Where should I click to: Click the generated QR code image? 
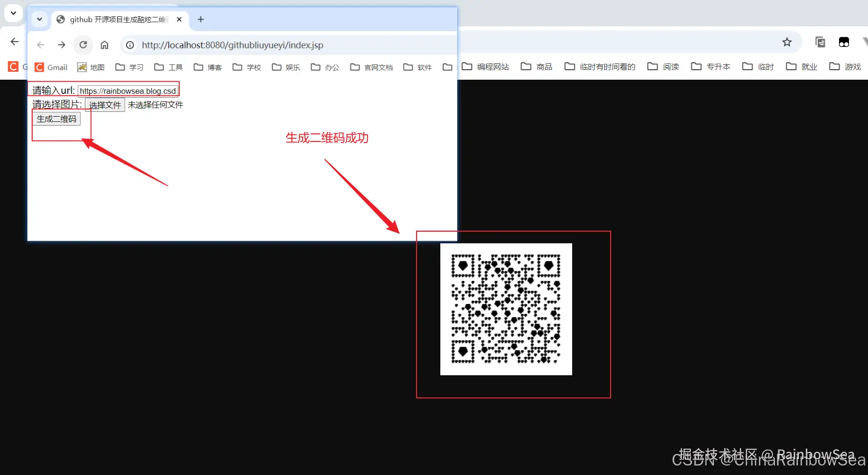[x=506, y=309]
